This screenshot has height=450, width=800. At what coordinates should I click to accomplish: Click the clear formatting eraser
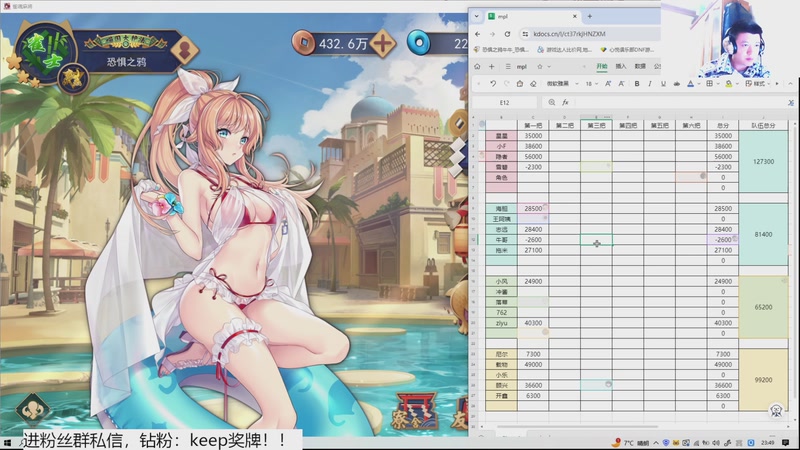533,84
